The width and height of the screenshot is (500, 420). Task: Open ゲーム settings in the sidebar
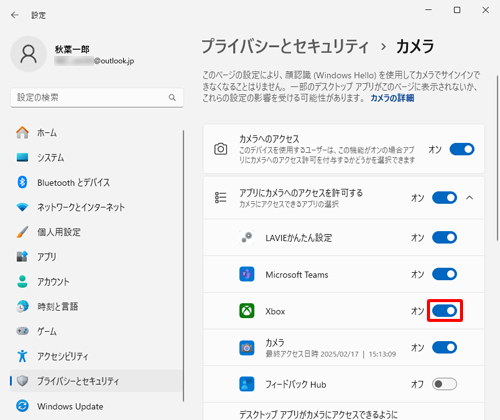click(x=97, y=331)
